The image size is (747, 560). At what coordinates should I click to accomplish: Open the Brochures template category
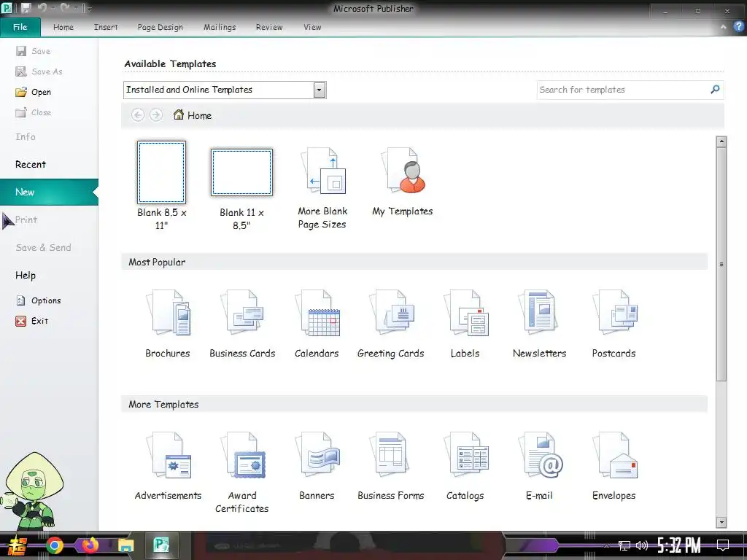tap(168, 324)
